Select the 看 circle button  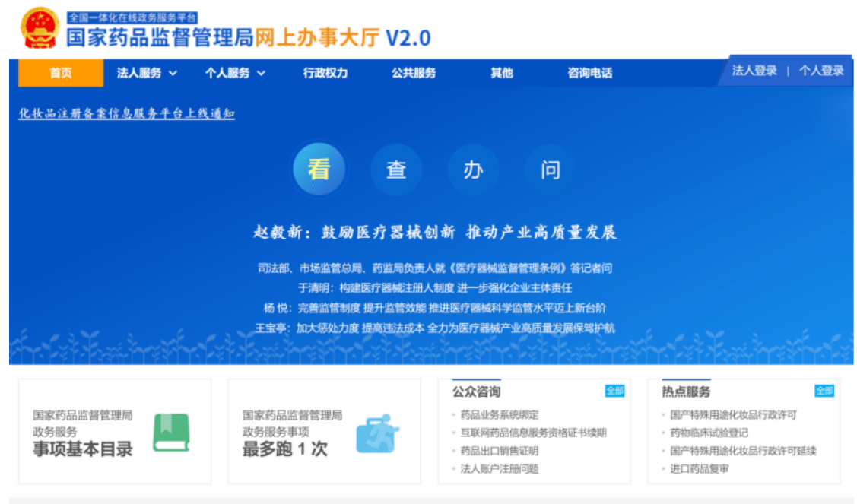tap(319, 169)
